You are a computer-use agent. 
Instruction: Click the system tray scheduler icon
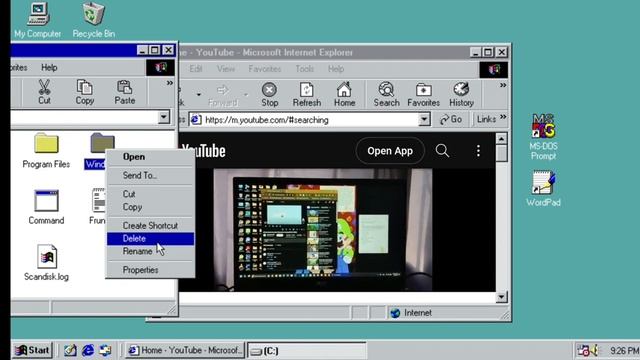click(x=584, y=350)
